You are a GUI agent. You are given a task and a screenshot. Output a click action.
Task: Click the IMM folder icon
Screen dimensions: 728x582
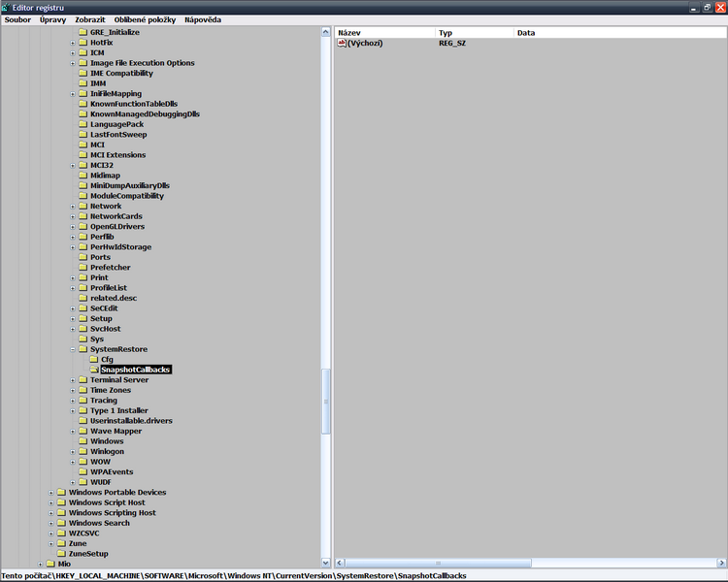coord(83,83)
